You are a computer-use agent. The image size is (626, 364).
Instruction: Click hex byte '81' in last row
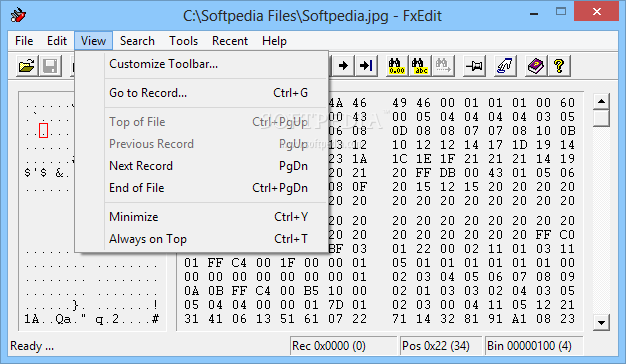coord(471,319)
